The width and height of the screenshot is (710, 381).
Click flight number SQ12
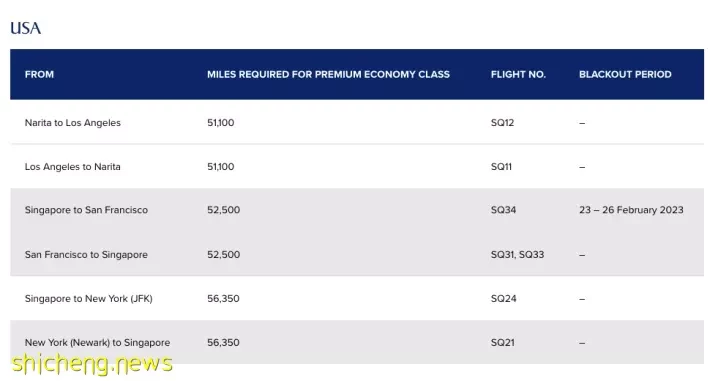[x=502, y=122]
